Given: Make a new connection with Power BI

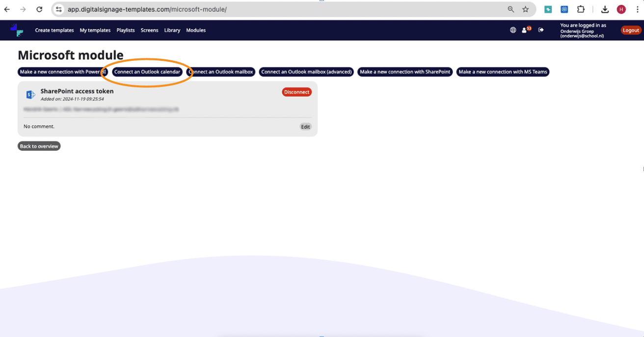Looking at the screenshot, I should 62,72.
